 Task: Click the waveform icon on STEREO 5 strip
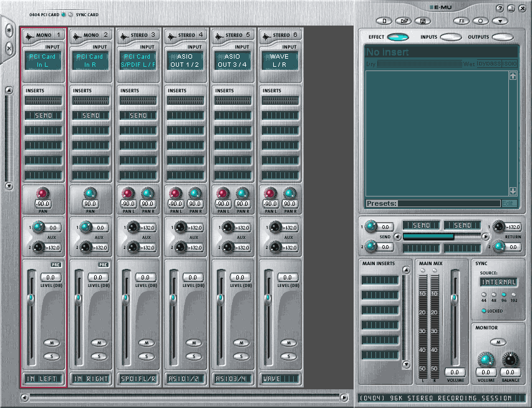[220, 36]
